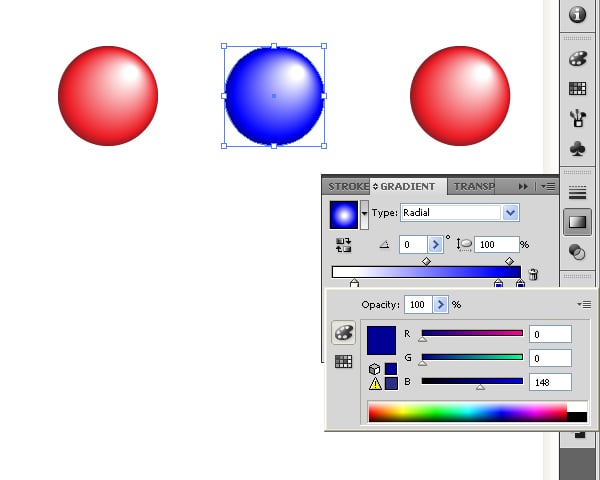Select the right red sphere on canvas
The image size is (600, 480).
point(460,96)
